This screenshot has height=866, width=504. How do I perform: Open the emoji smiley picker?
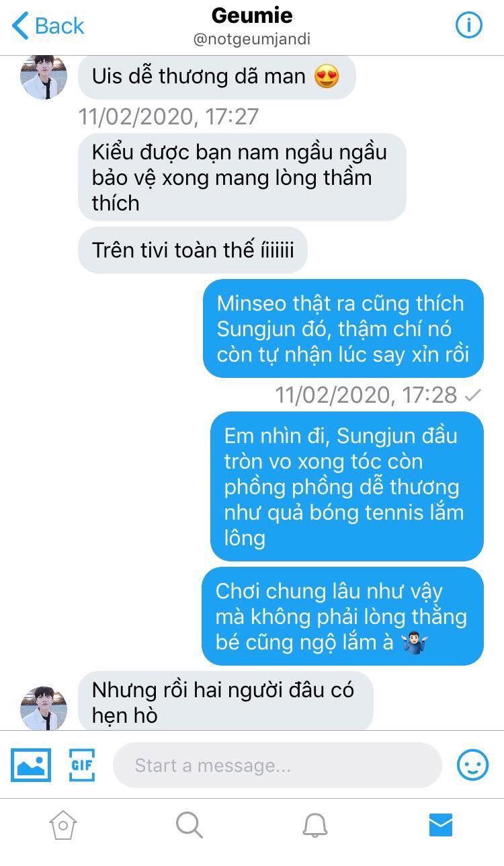(x=472, y=764)
